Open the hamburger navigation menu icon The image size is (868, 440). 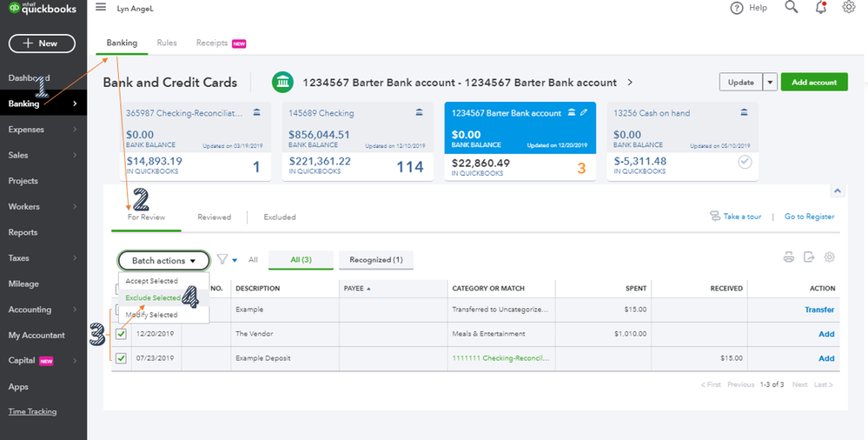point(101,7)
